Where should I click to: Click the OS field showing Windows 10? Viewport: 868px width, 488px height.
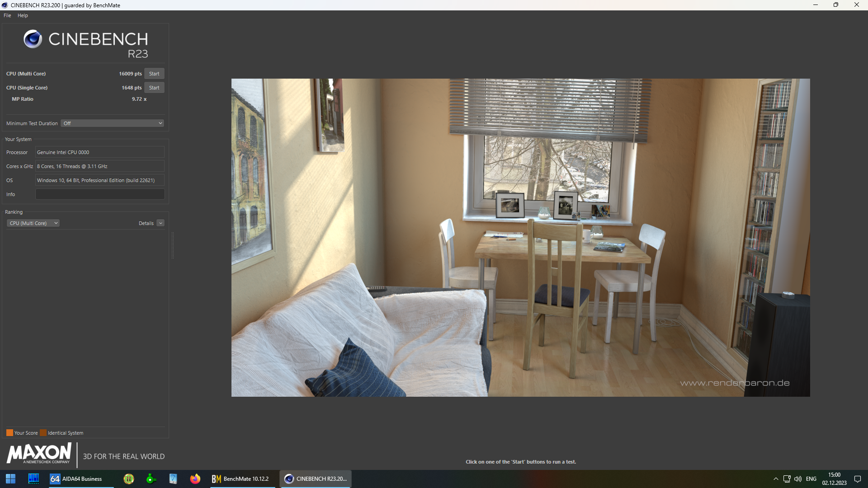100,180
